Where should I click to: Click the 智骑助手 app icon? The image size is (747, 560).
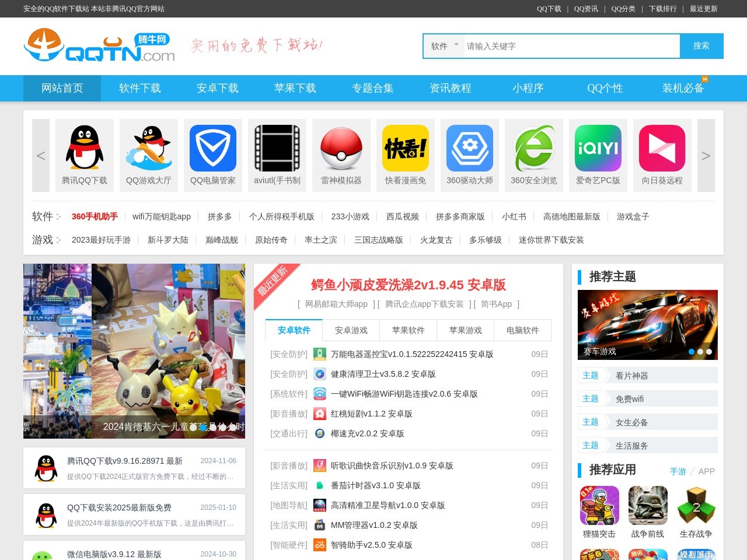(x=320, y=545)
